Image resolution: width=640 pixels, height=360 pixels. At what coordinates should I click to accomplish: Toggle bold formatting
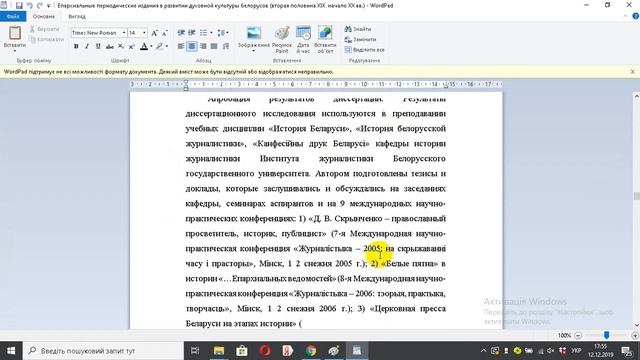click(x=76, y=47)
